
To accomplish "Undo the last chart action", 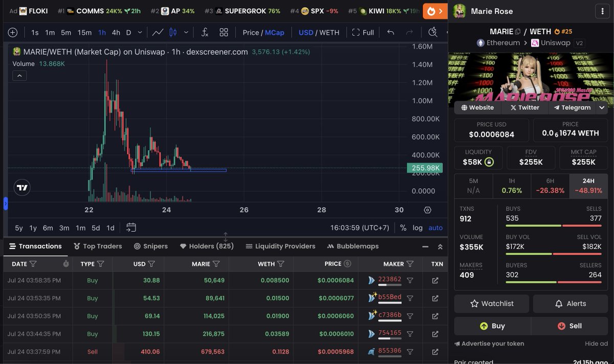I will pyautogui.click(x=391, y=32).
